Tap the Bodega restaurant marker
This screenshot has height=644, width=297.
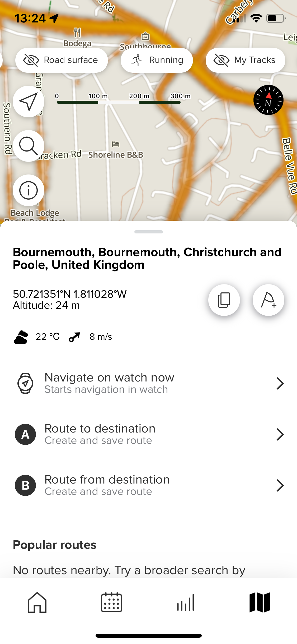tap(77, 33)
